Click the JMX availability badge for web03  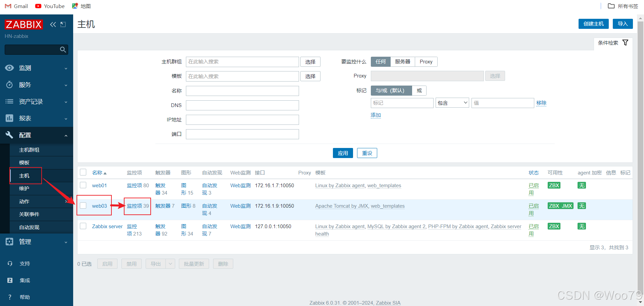pos(567,206)
